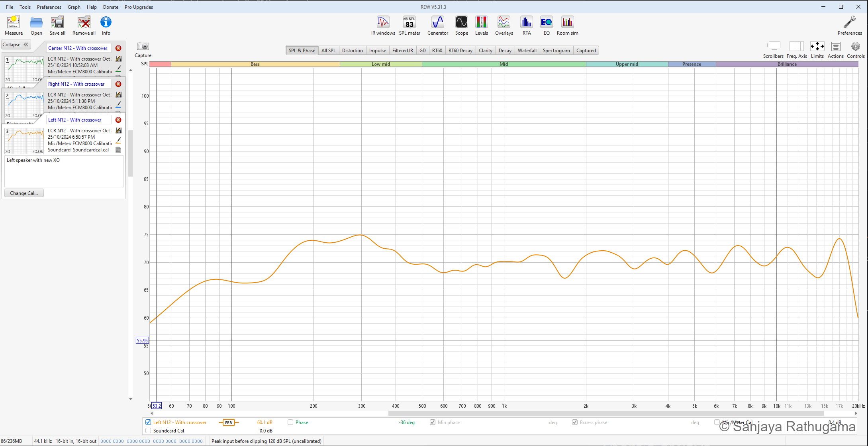This screenshot has width=868, height=446.
Task: Enable the Phase trace checkbox
Action: pyautogui.click(x=290, y=422)
